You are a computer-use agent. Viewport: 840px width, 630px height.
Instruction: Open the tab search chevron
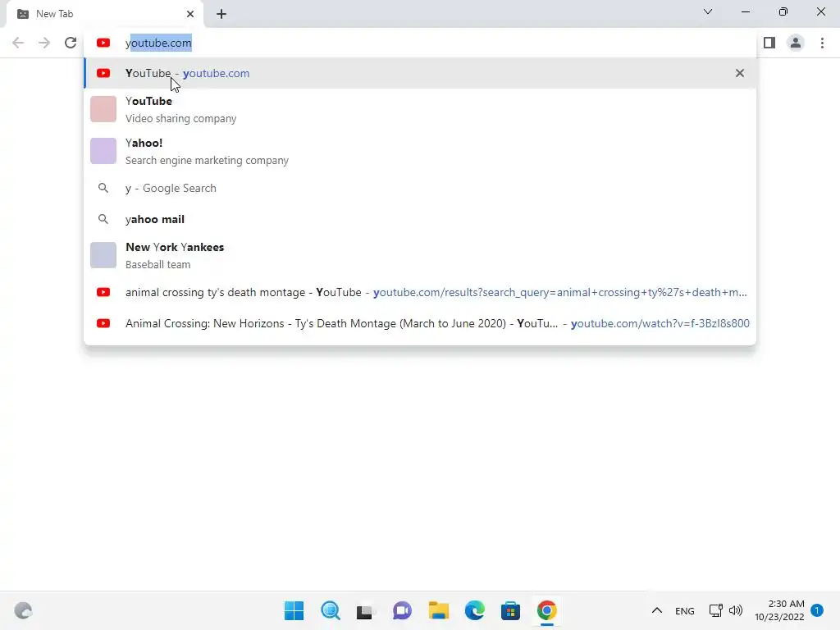pos(708,11)
